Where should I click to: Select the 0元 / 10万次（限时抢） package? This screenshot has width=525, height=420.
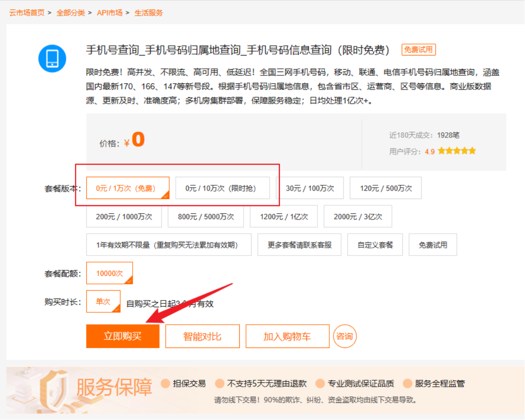click(x=222, y=188)
